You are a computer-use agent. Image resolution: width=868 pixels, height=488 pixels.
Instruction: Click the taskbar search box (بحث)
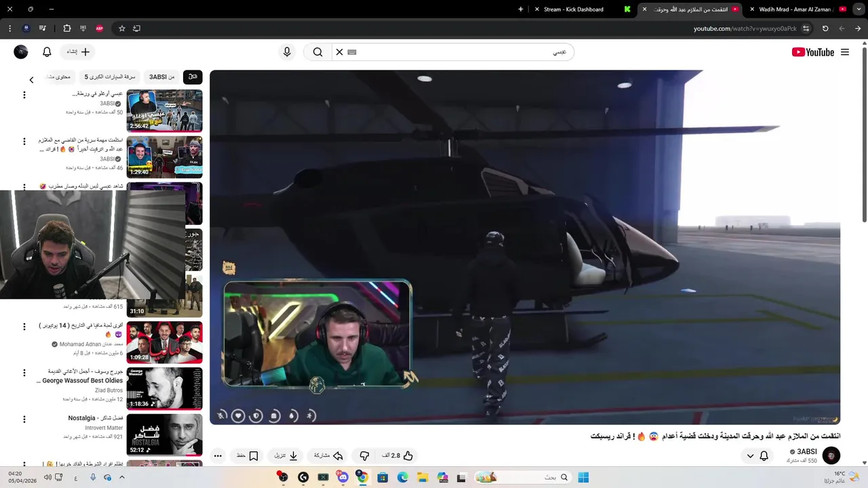(x=522, y=477)
